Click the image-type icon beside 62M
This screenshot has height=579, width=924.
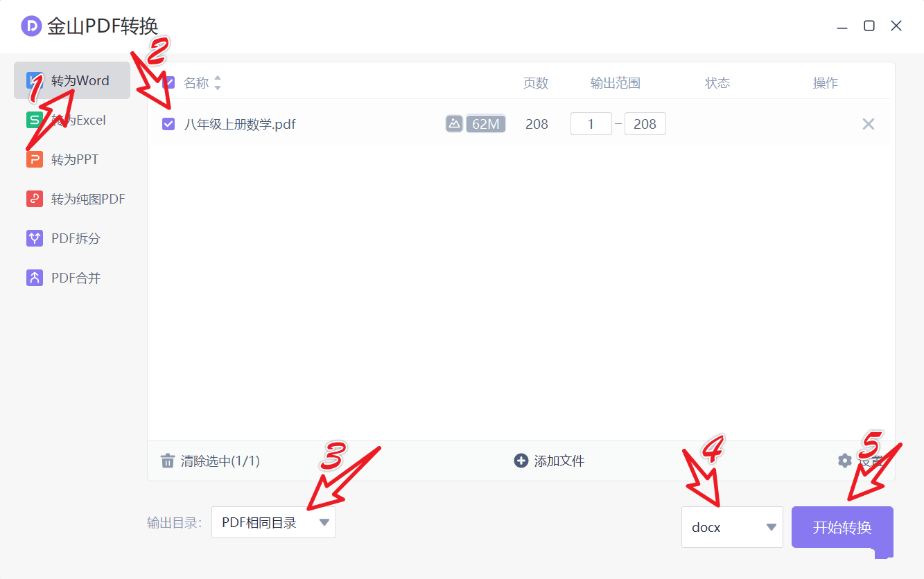point(454,124)
